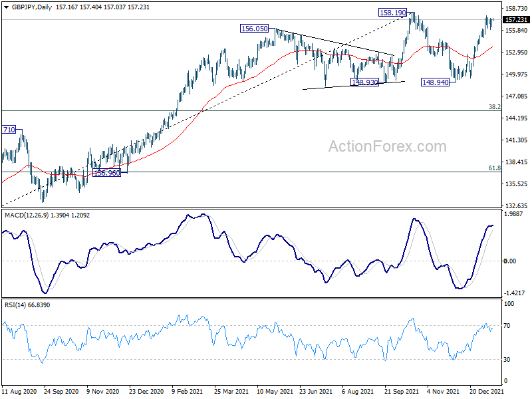The width and height of the screenshot is (532, 399).
Task: Click the 148.940 price label
Action: pyautogui.click(x=436, y=82)
